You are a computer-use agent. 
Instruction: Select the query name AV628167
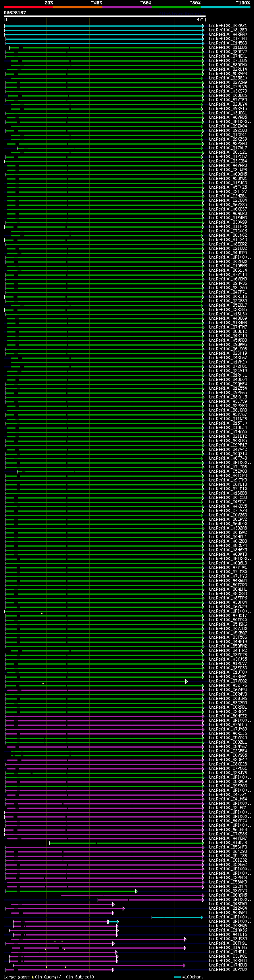point(15,13)
